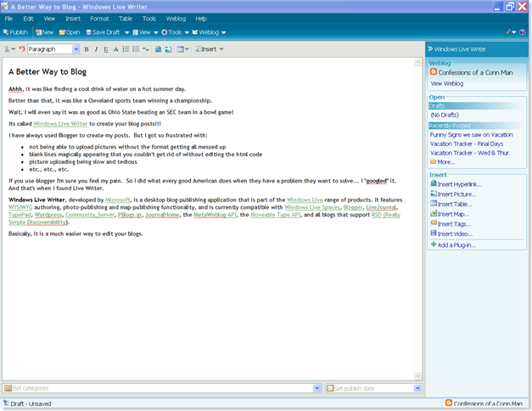Screen dimensions: 532x411
Task: Click the Microsoft hyperlink in the post
Action: [x=118, y=200]
